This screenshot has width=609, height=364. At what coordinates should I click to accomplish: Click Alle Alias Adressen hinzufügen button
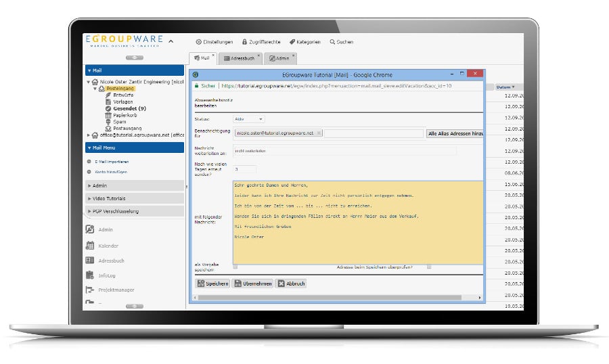[455, 133]
